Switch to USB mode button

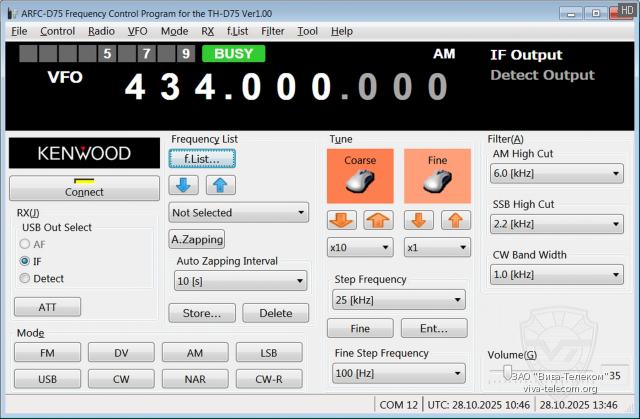(47, 379)
